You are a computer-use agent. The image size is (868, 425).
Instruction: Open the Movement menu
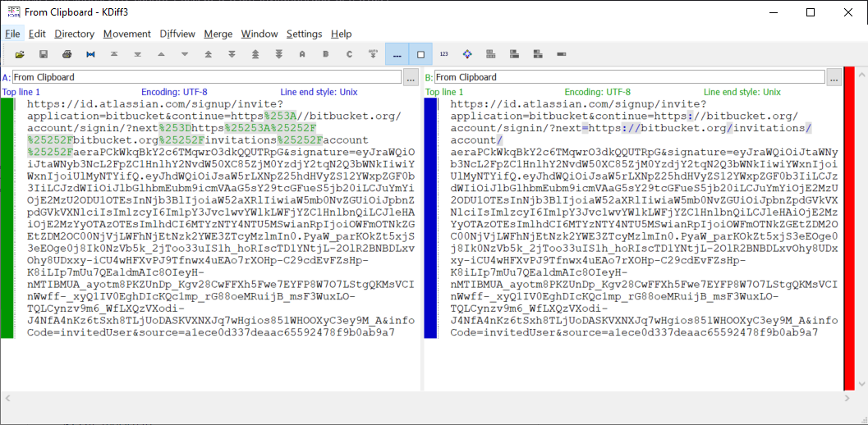(x=126, y=34)
